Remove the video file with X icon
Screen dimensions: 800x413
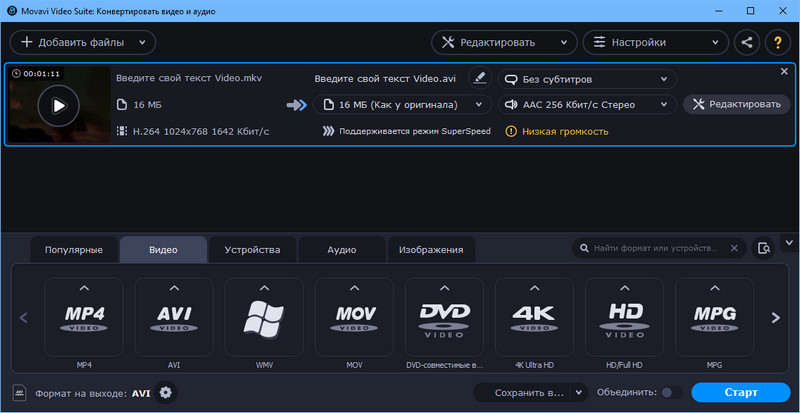[784, 72]
